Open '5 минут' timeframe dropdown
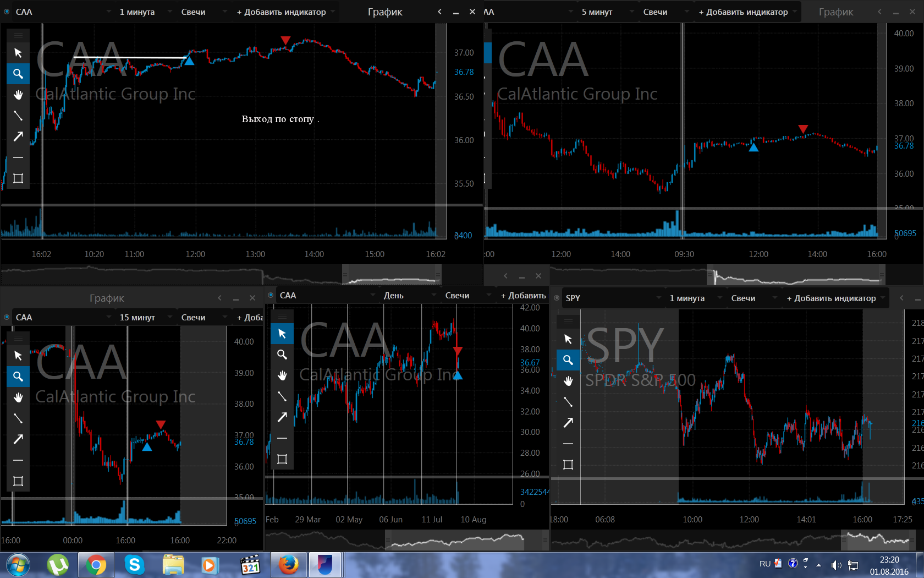 pos(608,12)
